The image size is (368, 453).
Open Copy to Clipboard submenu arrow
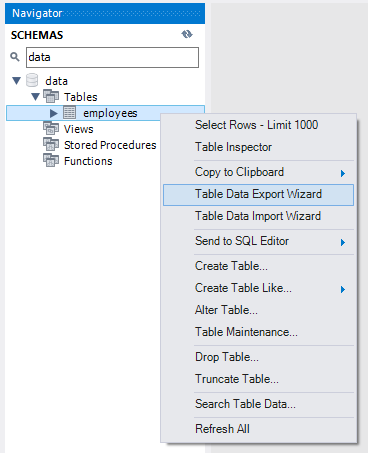coord(343,173)
